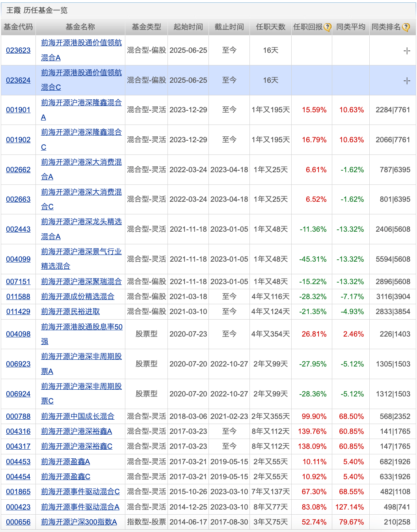417x532 pixels.
Task: Open fund code link 006923
Action: [18, 364]
